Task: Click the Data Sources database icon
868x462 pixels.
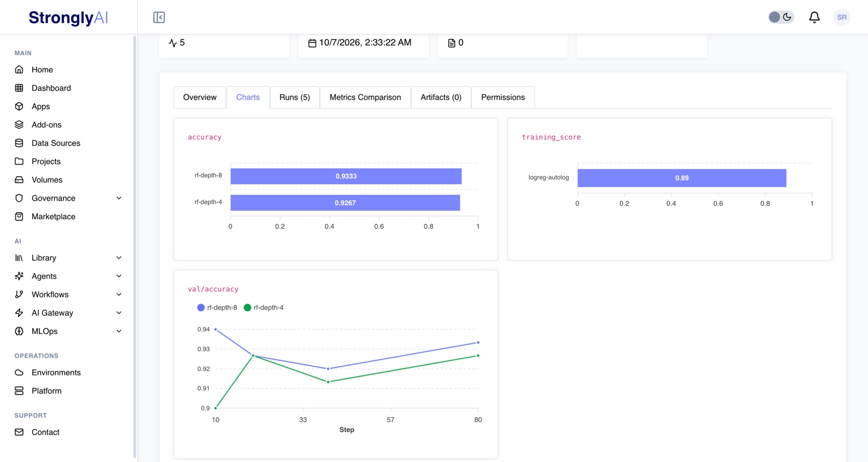Action: click(19, 143)
